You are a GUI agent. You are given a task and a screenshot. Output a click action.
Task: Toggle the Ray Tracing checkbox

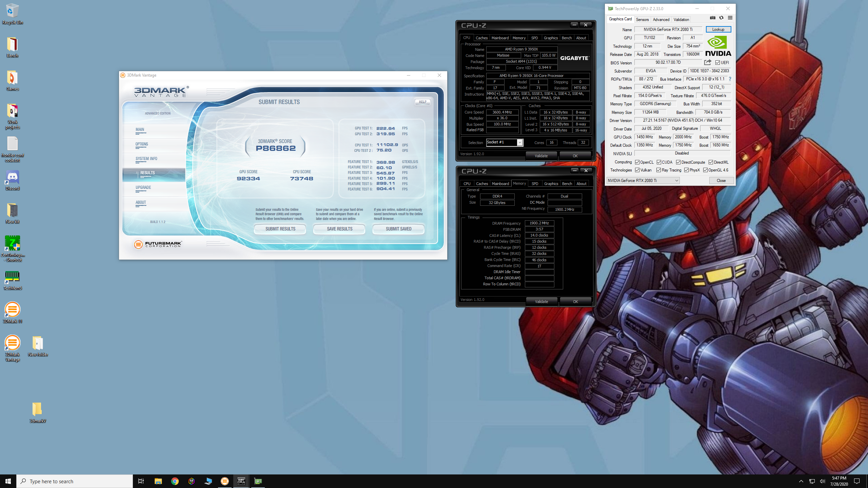[x=658, y=170]
